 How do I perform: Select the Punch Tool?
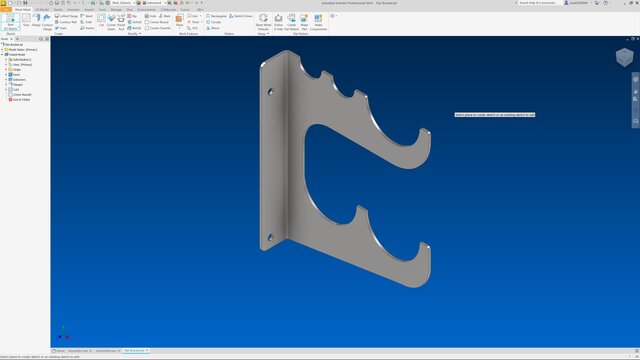click(121, 22)
